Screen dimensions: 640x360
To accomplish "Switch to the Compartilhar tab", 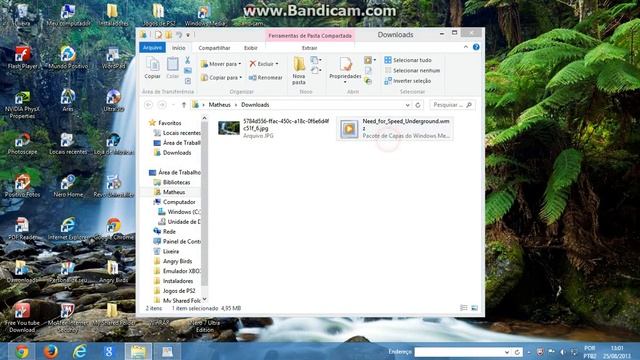I will coord(214,48).
